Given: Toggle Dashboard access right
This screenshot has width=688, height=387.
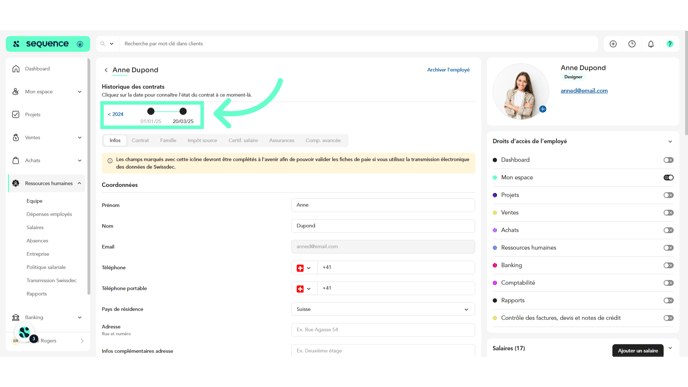Looking at the screenshot, I should 668,160.
